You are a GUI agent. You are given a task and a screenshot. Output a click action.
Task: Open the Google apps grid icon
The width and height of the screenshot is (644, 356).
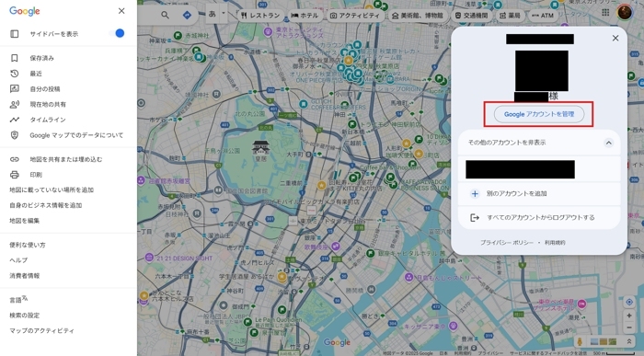605,12
